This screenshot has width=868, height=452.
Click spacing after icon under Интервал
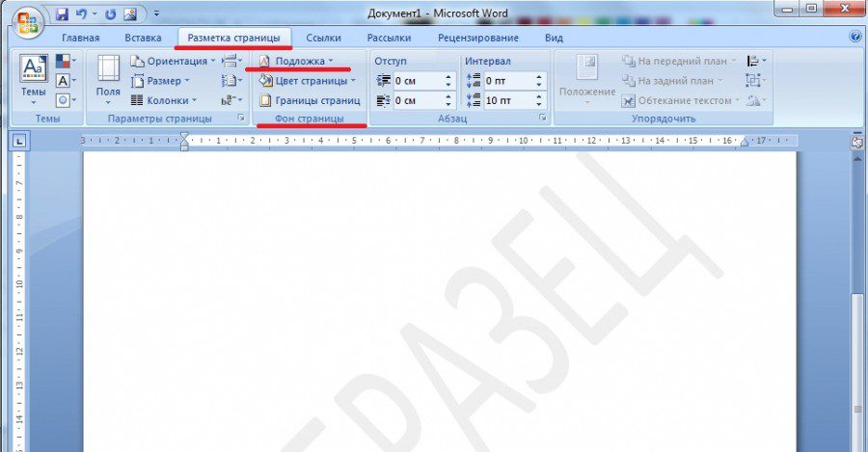[474, 100]
